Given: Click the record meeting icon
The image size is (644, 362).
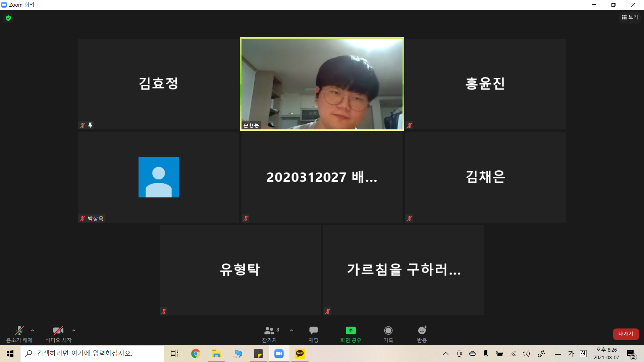Looking at the screenshot, I should [x=388, y=331].
